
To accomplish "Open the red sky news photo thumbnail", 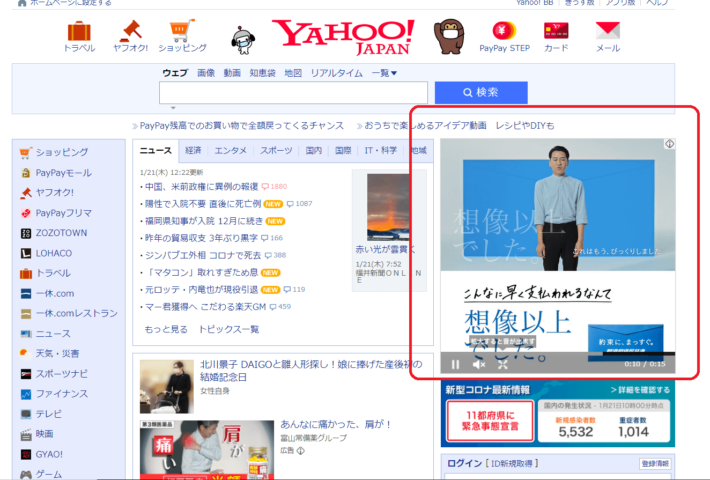I will (x=388, y=206).
